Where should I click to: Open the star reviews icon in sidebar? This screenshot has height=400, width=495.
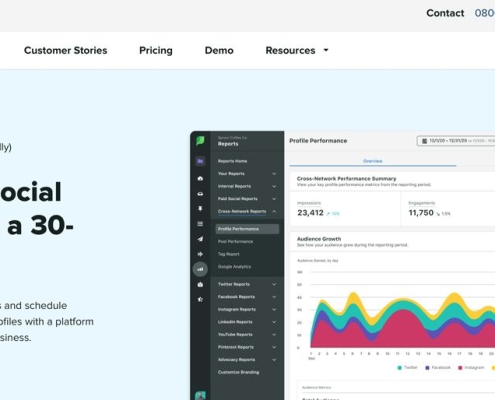click(x=200, y=299)
